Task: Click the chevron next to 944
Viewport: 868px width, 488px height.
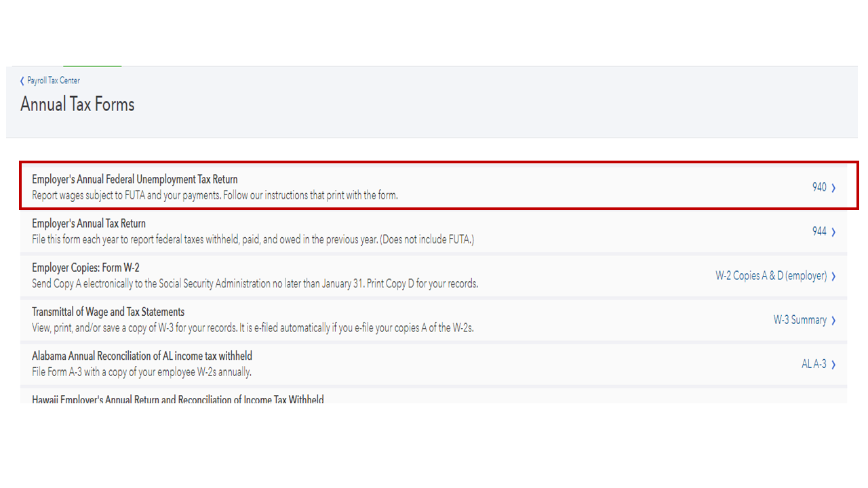Action: pyautogui.click(x=833, y=232)
